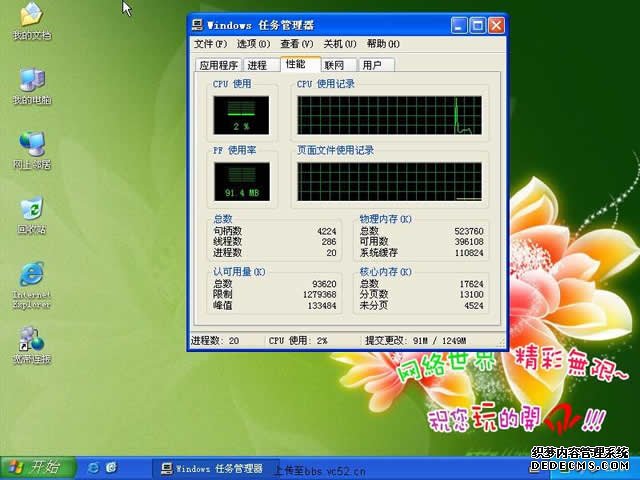This screenshot has height=480, width=640.
Task: Click the 未分页 value 4524
Action: click(474, 306)
